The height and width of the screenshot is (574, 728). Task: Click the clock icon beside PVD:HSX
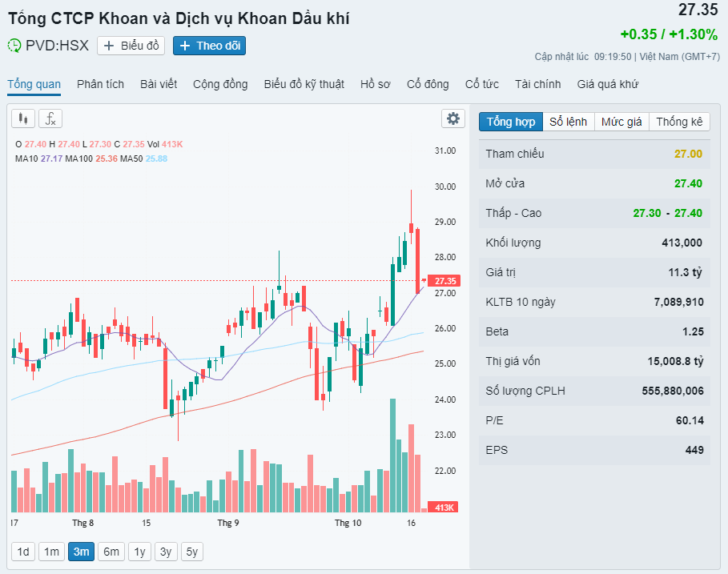[x=14, y=46]
